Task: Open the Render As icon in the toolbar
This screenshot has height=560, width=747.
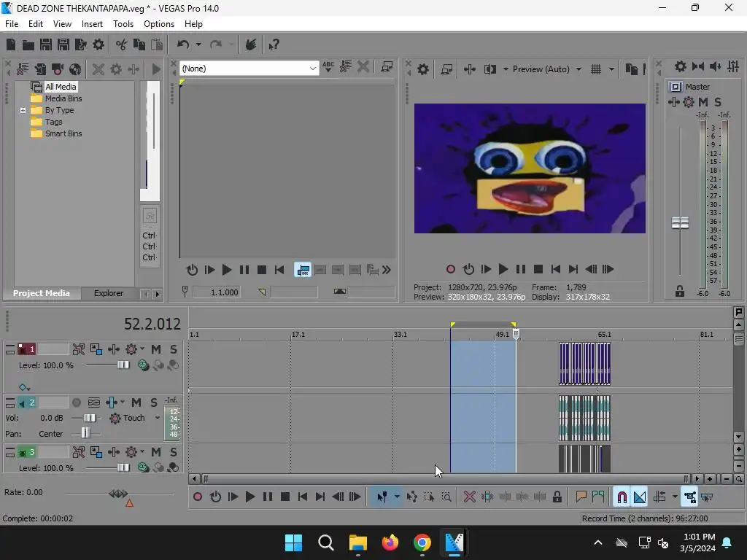Action: pos(80,44)
